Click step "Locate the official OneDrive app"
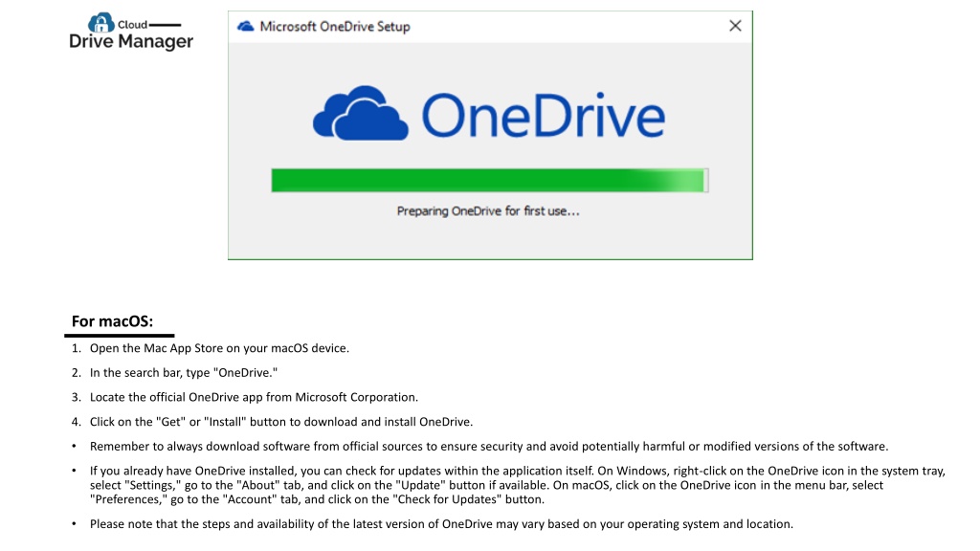Image resolution: width=980 pixels, height=551 pixels. tap(254, 397)
